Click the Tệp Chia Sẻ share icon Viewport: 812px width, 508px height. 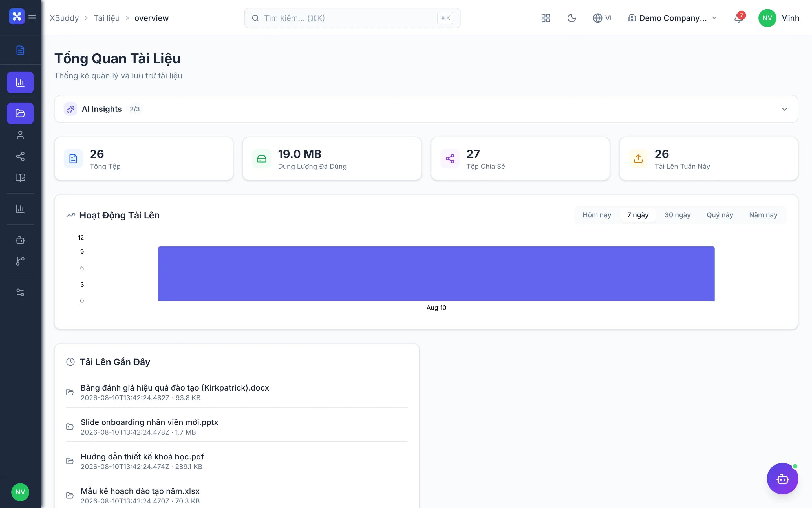click(x=450, y=159)
